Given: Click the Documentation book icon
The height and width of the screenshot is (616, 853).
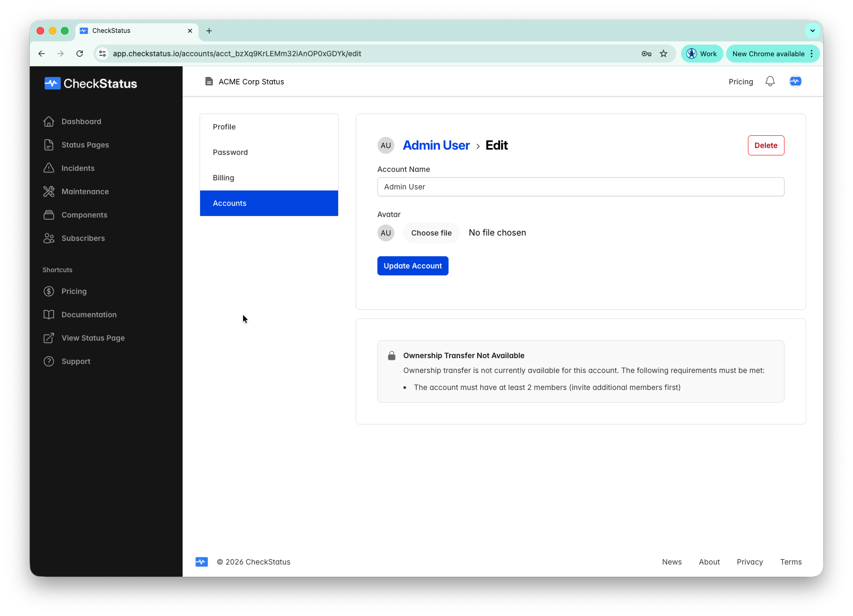Looking at the screenshot, I should (x=49, y=315).
